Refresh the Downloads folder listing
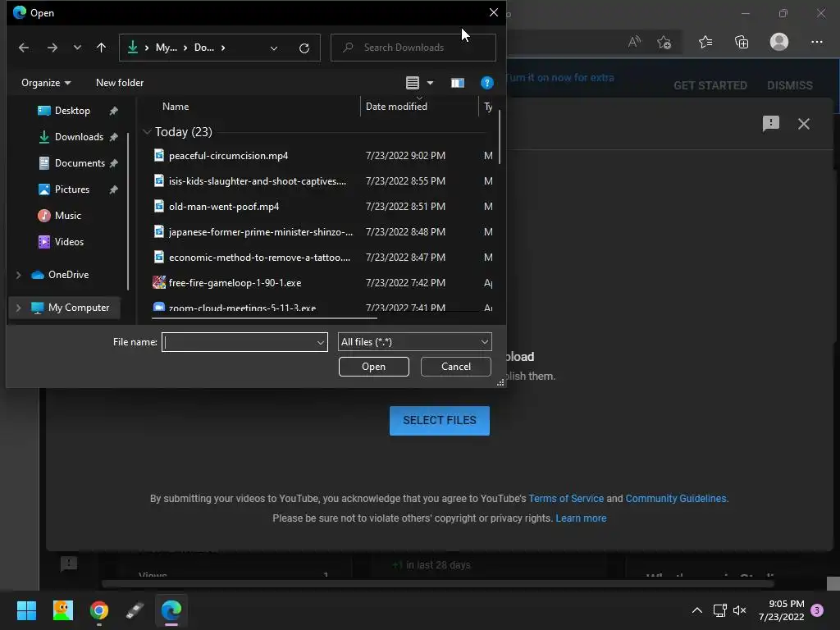The width and height of the screenshot is (840, 630). [x=304, y=48]
